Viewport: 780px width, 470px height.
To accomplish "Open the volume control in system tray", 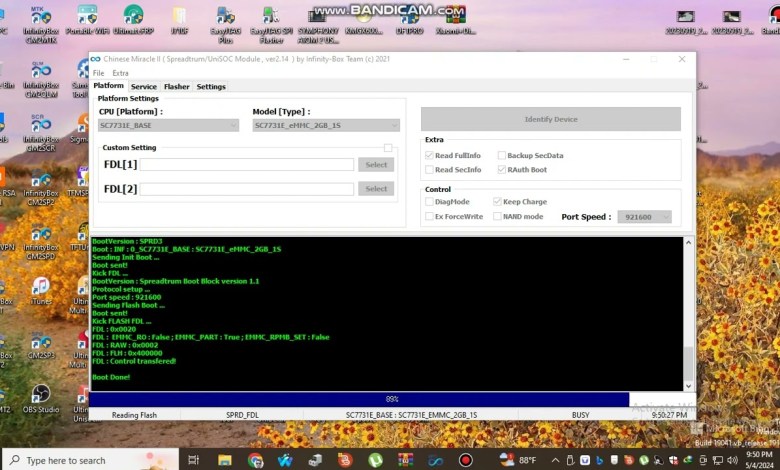I will pos(732,460).
